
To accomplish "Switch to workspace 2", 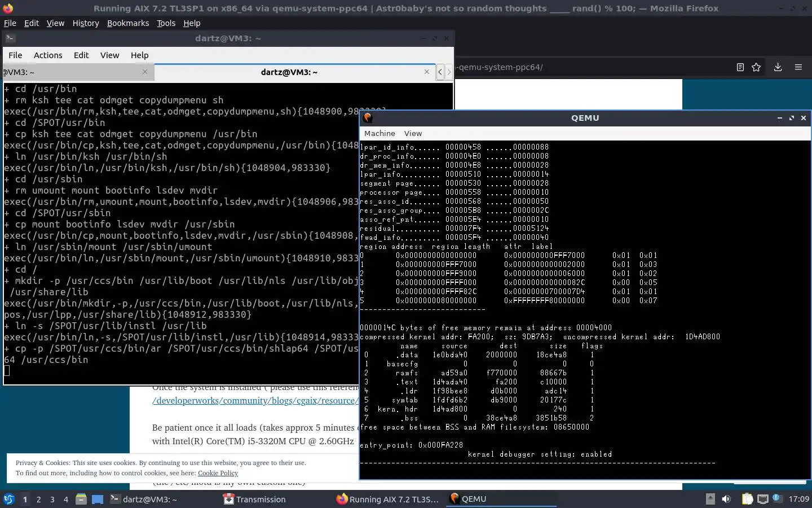I will pos(38,499).
